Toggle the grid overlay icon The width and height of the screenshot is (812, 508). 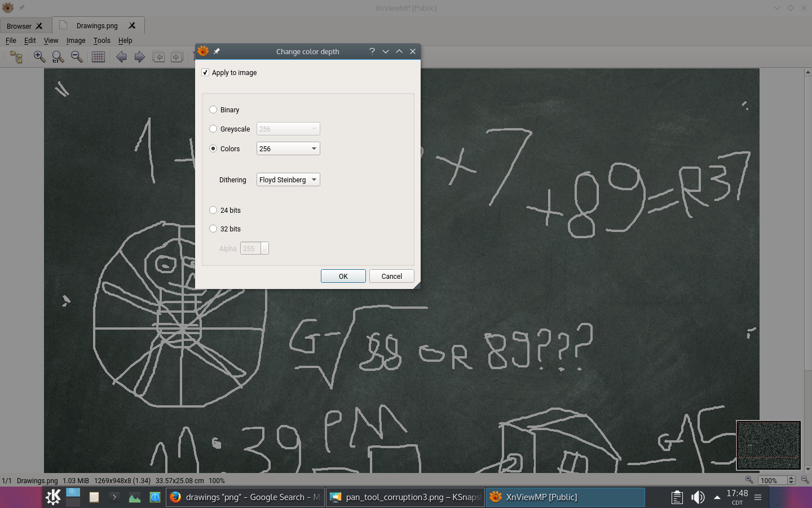click(98, 57)
